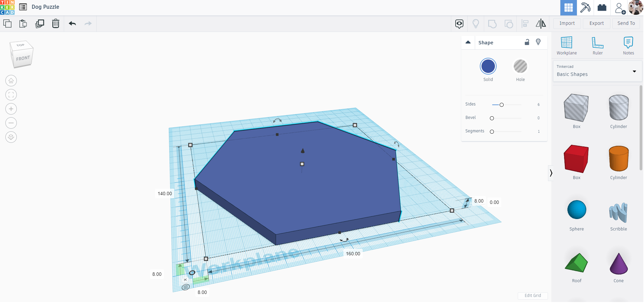Click the Paste tool icon
This screenshot has width=644, height=303.
23,24
